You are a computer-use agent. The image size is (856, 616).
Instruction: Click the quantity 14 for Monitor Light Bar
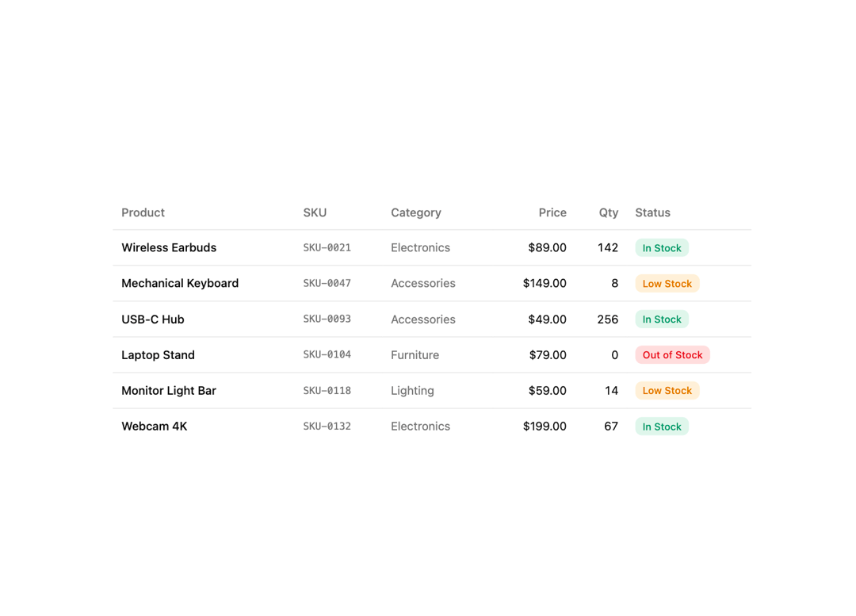click(611, 391)
